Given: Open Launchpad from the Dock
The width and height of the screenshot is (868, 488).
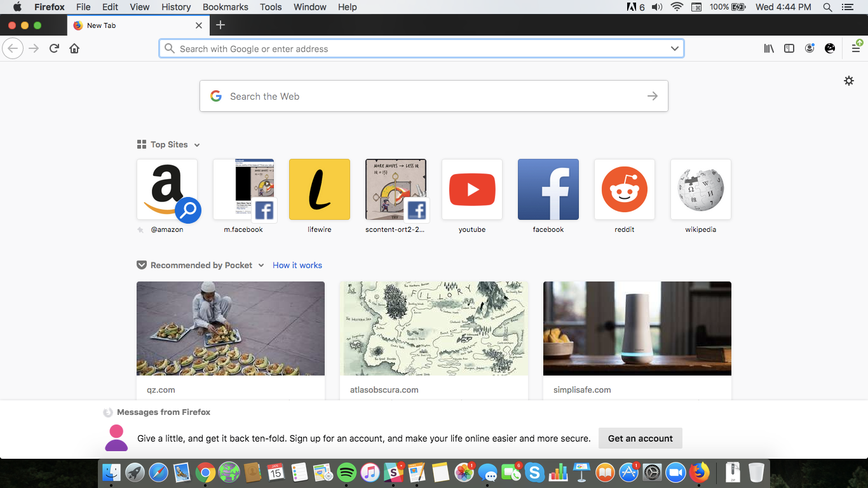Looking at the screenshot, I should (x=135, y=472).
